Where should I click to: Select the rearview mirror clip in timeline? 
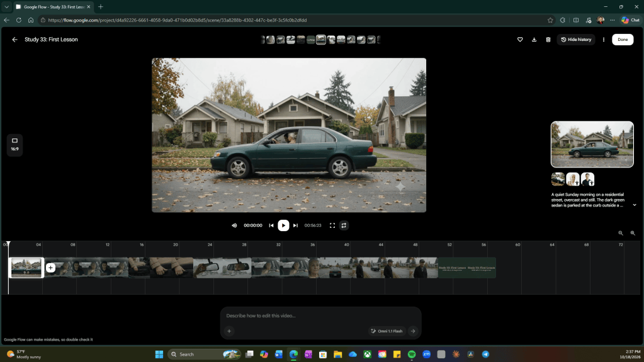point(222,268)
